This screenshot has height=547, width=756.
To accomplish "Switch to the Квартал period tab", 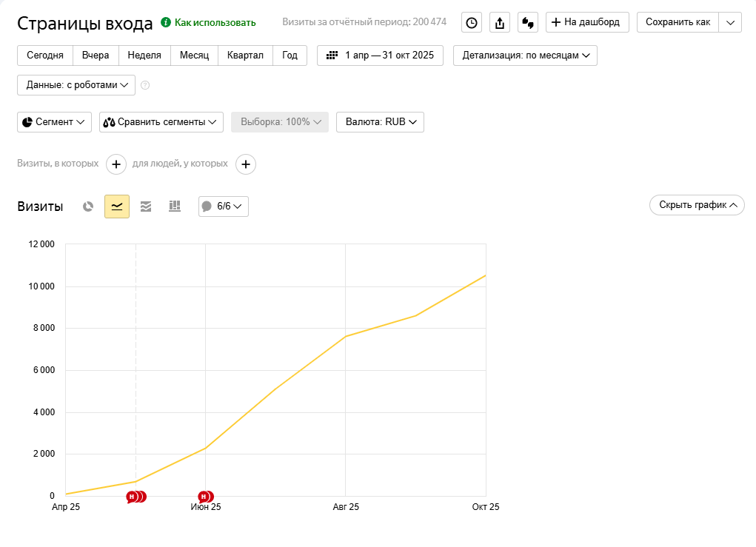I will (x=245, y=55).
